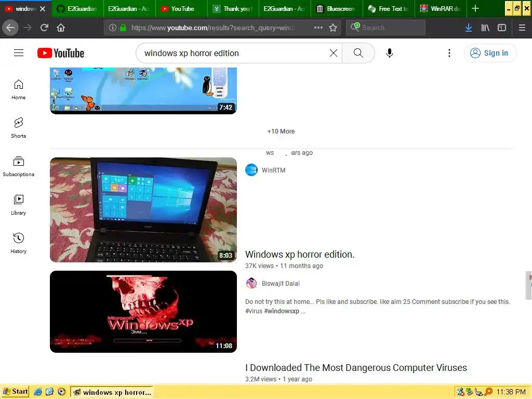Open the red skull 11:08 thumbnail
532x399 pixels.
coord(143,312)
